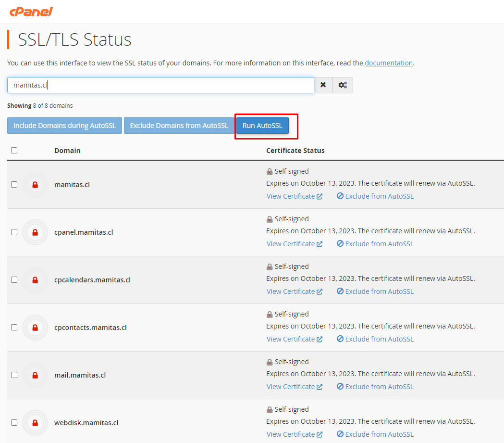Exclude cpcalendars.mamitas.cl from AutoSSL
504x443 pixels.
375,291
